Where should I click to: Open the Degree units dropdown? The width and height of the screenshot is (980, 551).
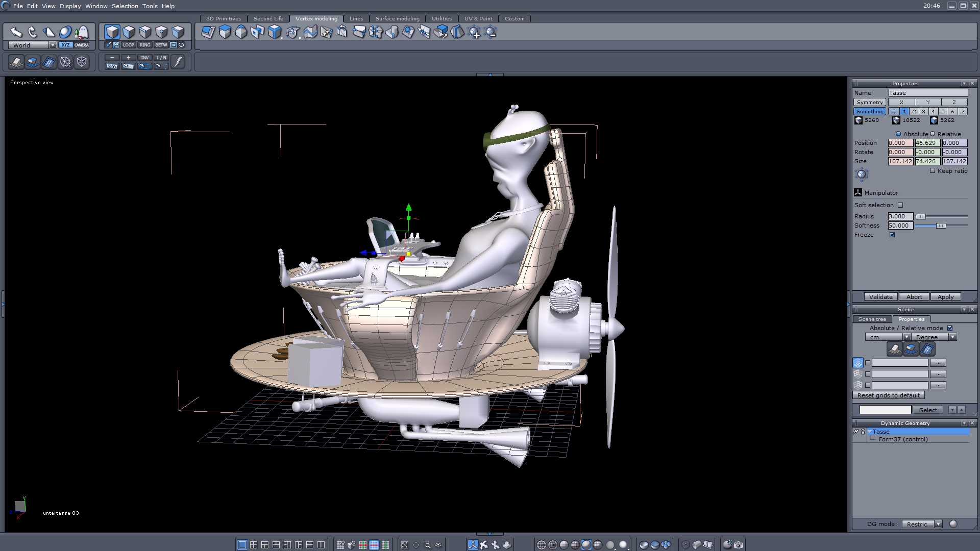[x=952, y=337]
